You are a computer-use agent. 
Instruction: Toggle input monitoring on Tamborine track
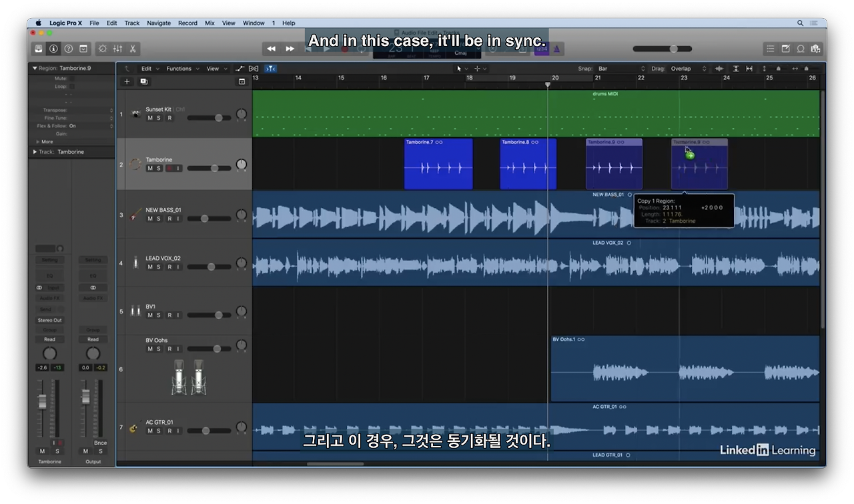coord(178,168)
